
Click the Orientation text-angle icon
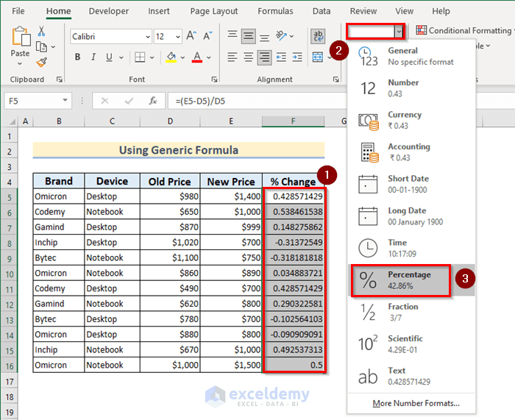tap(281, 35)
